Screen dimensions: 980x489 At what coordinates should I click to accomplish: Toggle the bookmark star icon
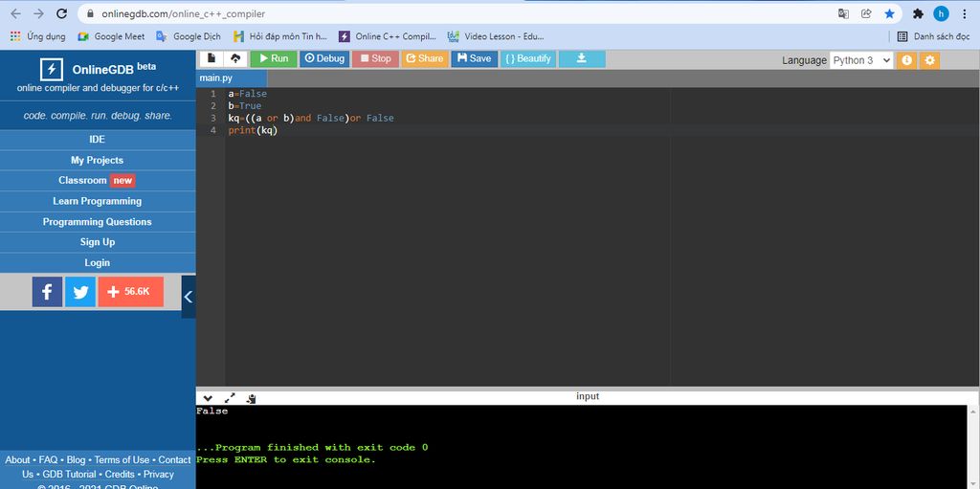point(889,13)
